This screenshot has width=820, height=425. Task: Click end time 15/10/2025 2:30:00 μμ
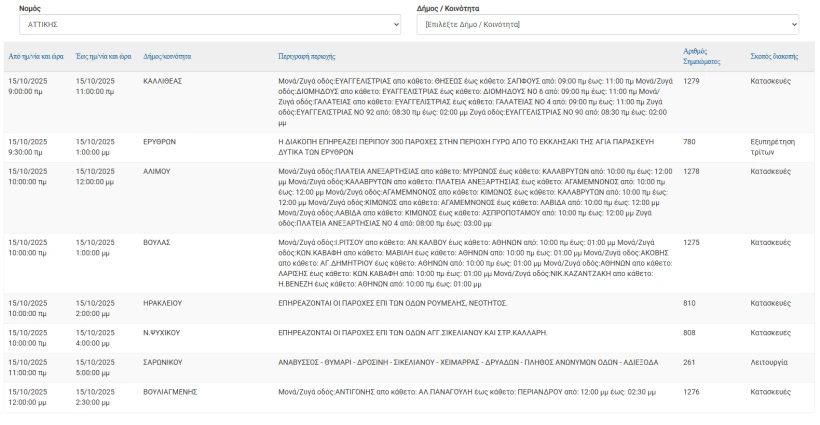pyautogui.click(x=95, y=397)
